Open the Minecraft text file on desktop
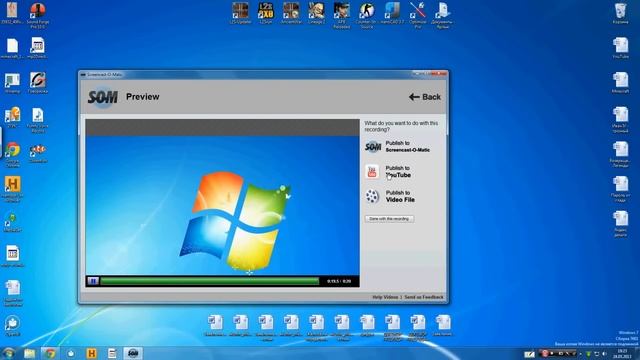The image size is (640, 360). [x=620, y=82]
